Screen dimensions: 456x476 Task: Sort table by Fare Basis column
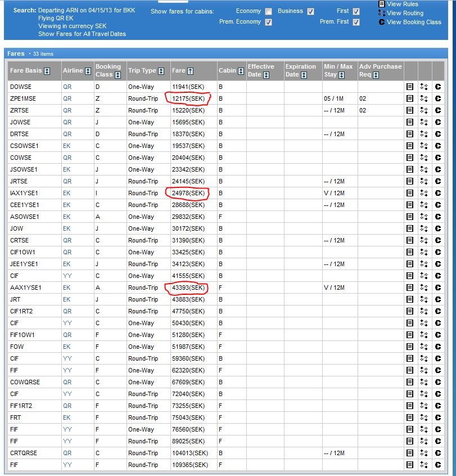47,71
